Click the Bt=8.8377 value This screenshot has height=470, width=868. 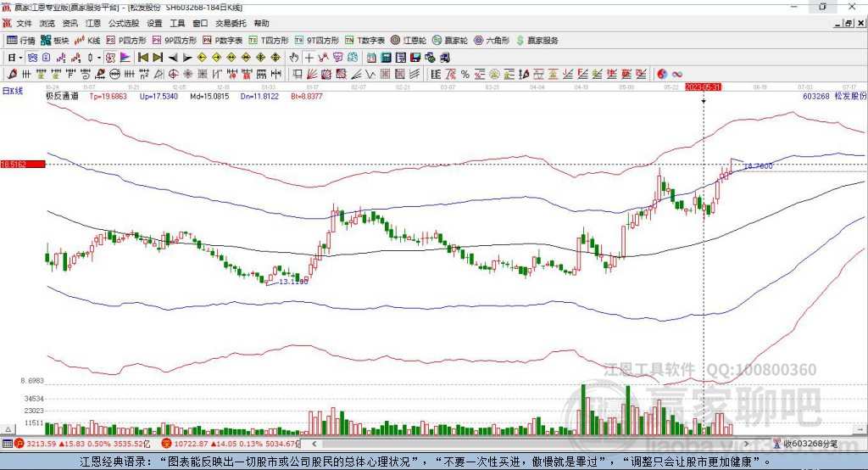[x=307, y=96]
